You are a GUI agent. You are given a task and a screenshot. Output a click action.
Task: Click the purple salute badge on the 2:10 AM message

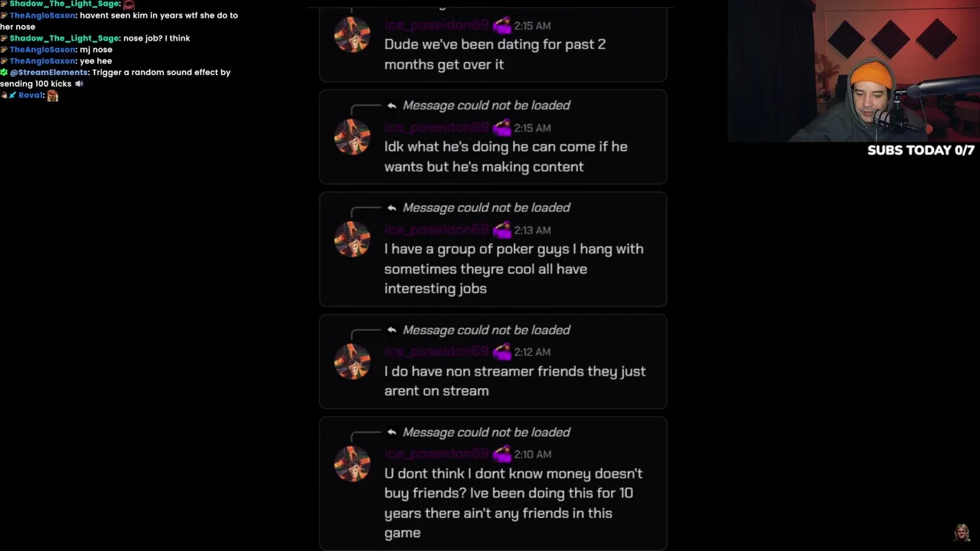click(501, 455)
